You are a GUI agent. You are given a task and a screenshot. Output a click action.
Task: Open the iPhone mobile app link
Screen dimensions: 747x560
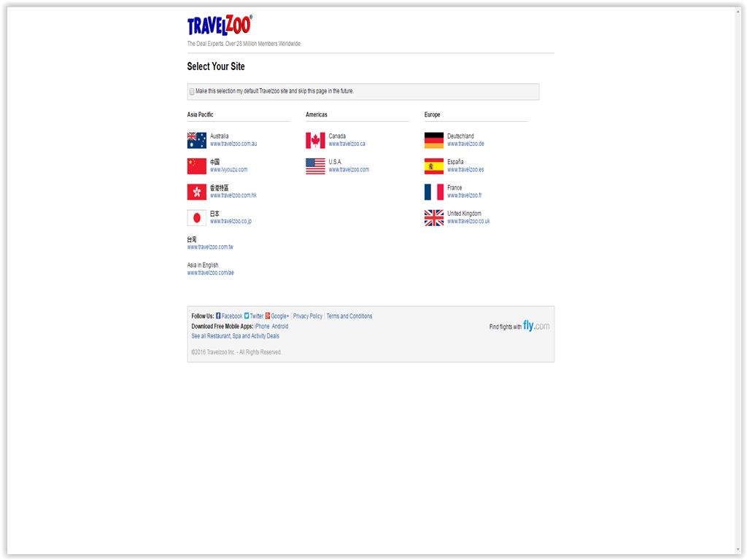click(262, 327)
